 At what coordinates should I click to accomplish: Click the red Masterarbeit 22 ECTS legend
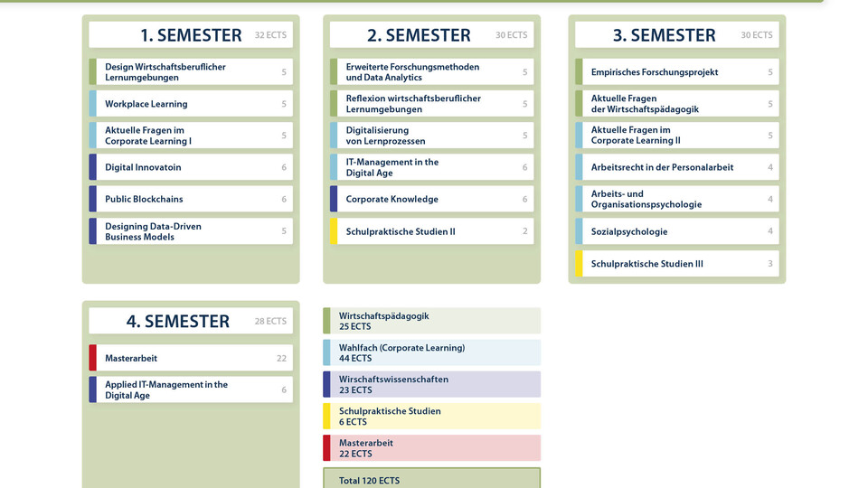tap(432, 447)
